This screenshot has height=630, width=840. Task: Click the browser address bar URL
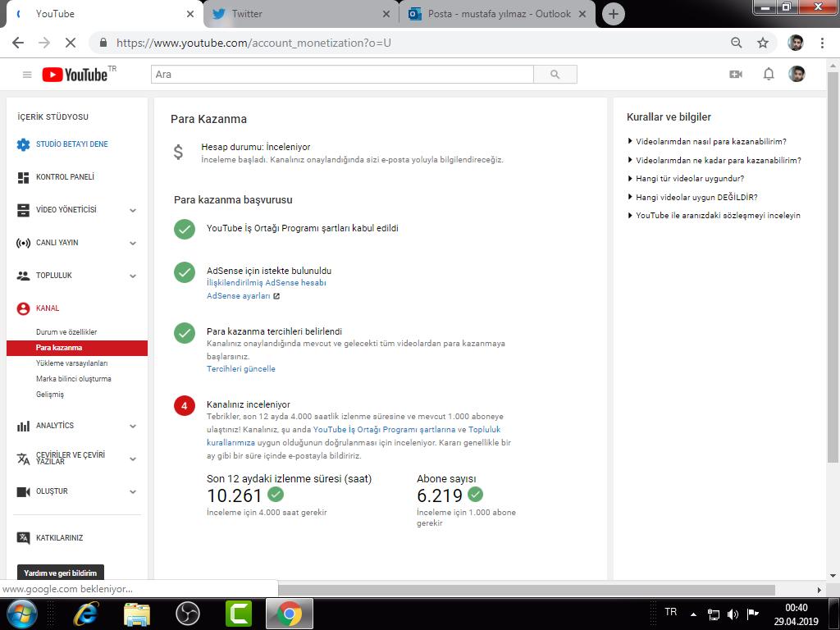[x=254, y=43]
